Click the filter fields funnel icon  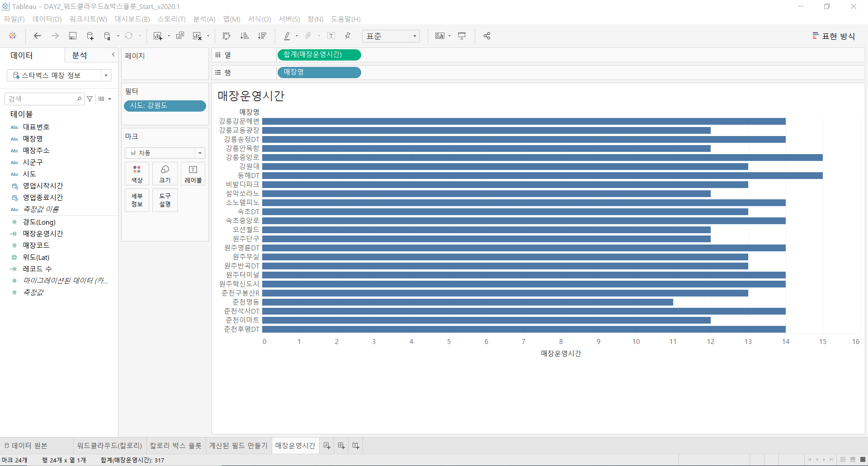90,99
